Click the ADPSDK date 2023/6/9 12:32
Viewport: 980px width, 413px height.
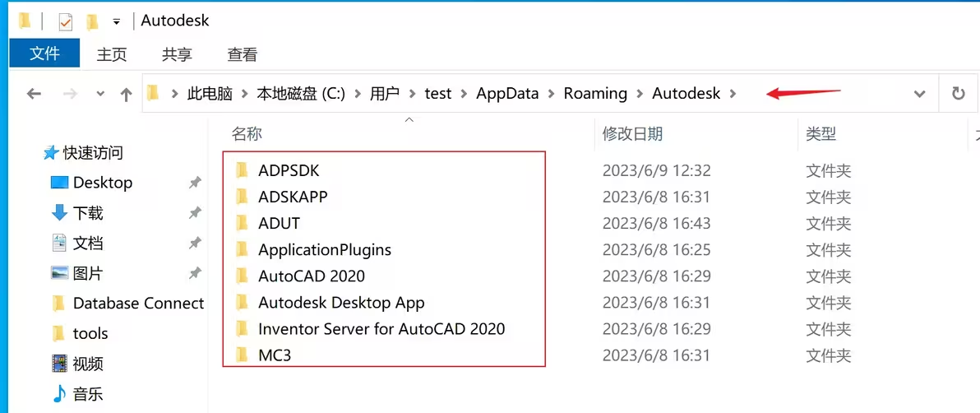coord(656,170)
